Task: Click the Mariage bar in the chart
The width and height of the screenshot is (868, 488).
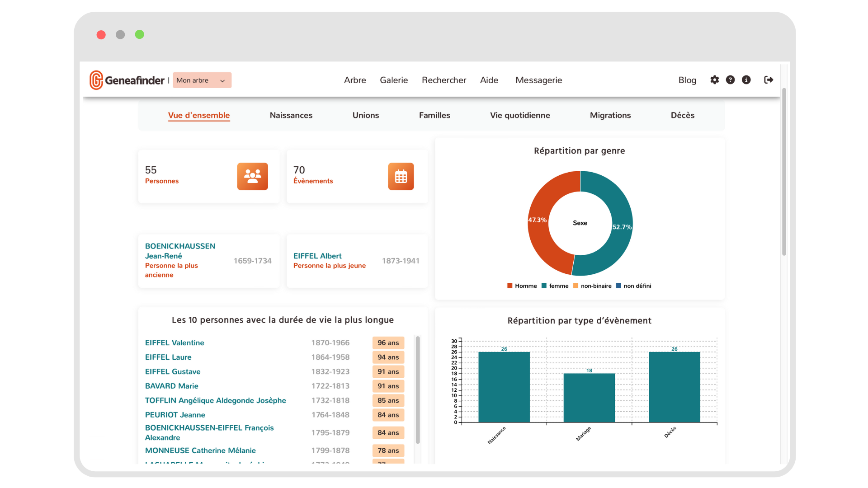Action: click(x=589, y=398)
